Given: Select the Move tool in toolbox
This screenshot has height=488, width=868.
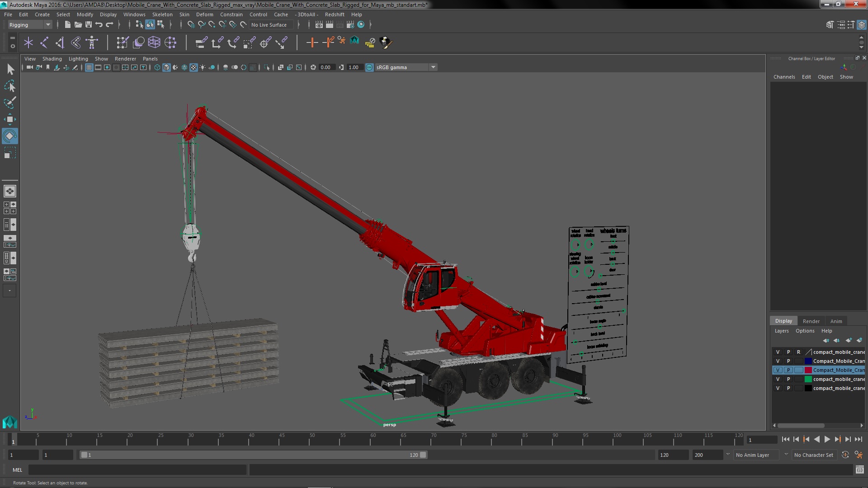Looking at the screenshot, I should coord(9,120).
